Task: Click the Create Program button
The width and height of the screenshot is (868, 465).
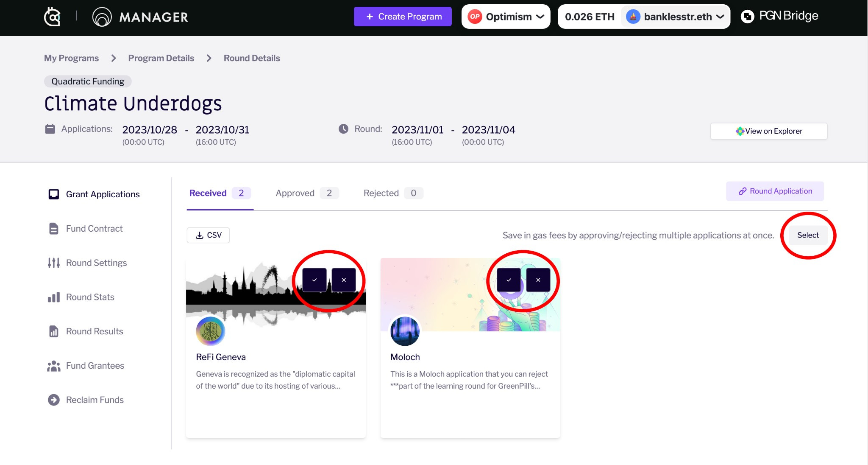Action: [403, 17]
